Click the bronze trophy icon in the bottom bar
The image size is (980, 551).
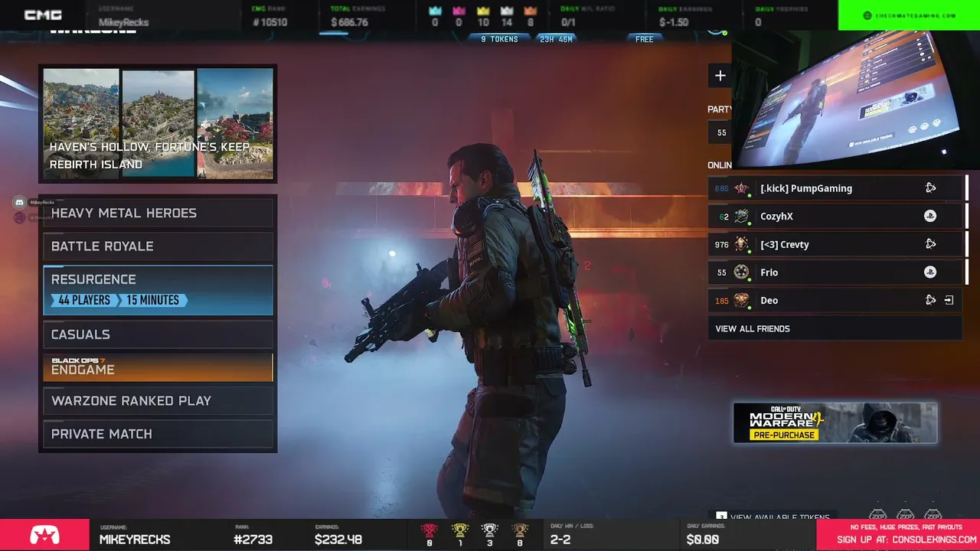[x=520, y=530]
